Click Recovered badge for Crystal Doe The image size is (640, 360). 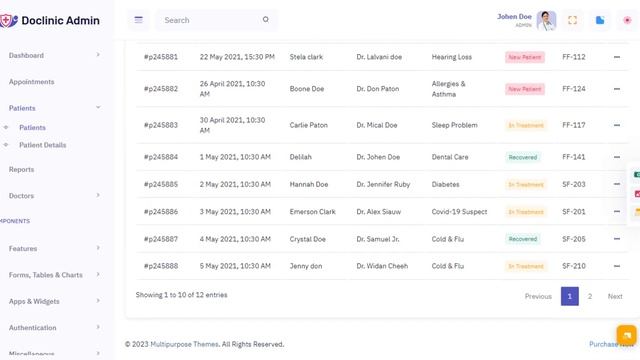pos(523,239)
